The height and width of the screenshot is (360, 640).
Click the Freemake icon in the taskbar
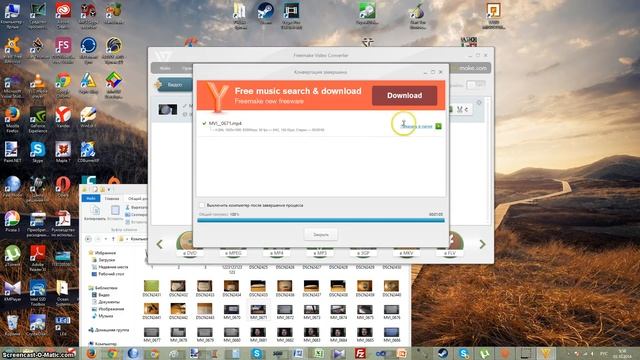pyautogui.click(x=546, y=353)
